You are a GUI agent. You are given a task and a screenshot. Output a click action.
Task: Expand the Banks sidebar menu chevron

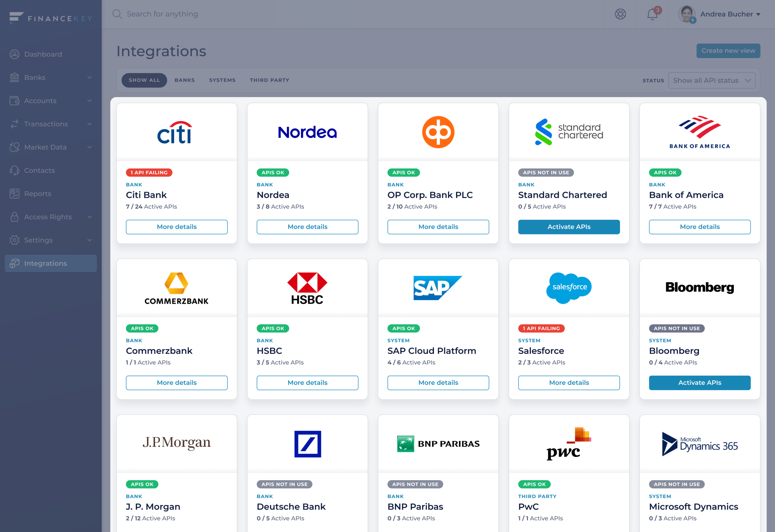point(89,77)
